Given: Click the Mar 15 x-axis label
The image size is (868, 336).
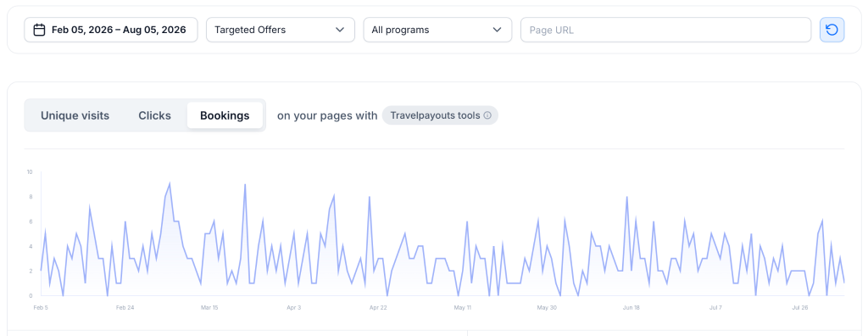Looking at the screenshot, I should click(x=209, y=307).
